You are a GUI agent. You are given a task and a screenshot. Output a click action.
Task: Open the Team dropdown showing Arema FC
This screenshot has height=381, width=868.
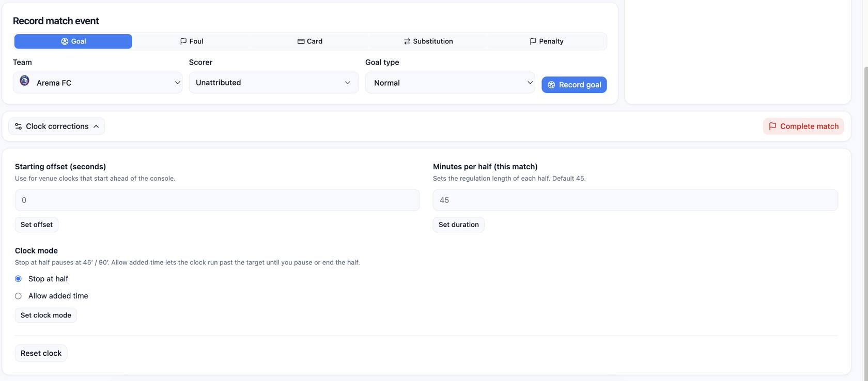98,83
